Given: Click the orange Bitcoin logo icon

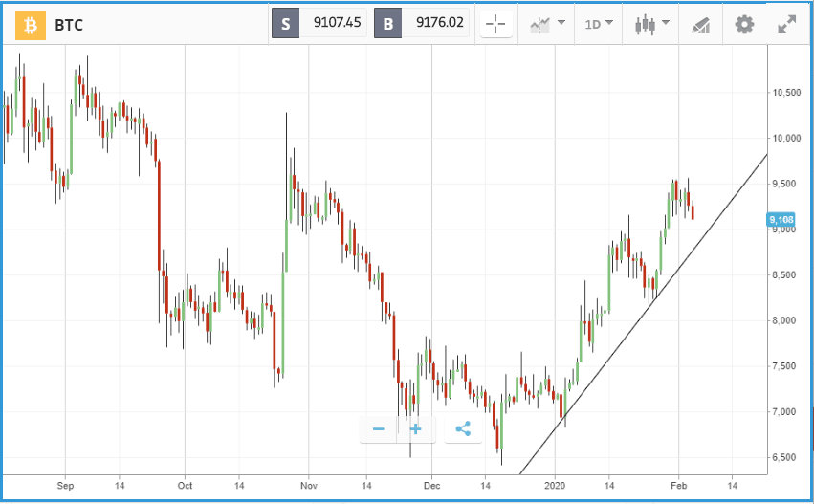Looking at the screenshot, I should 30,25.
